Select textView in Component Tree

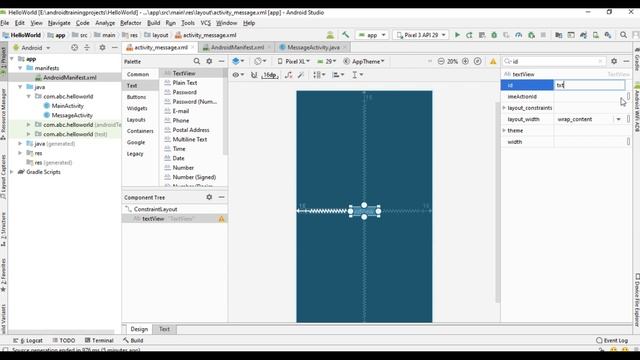(x=174, y=219)
